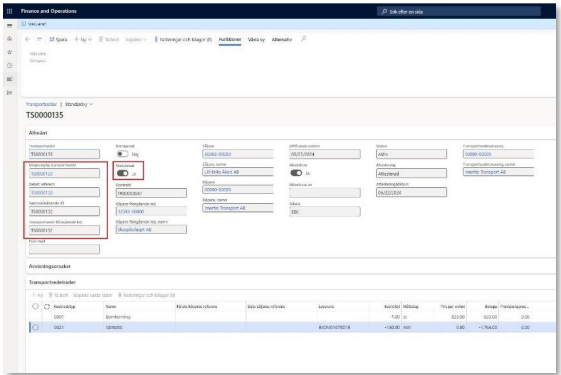The image size is (561, 375).
Task: Switch to the Växla vy tab
Action: pyautogui.click(x=256, y=39)
